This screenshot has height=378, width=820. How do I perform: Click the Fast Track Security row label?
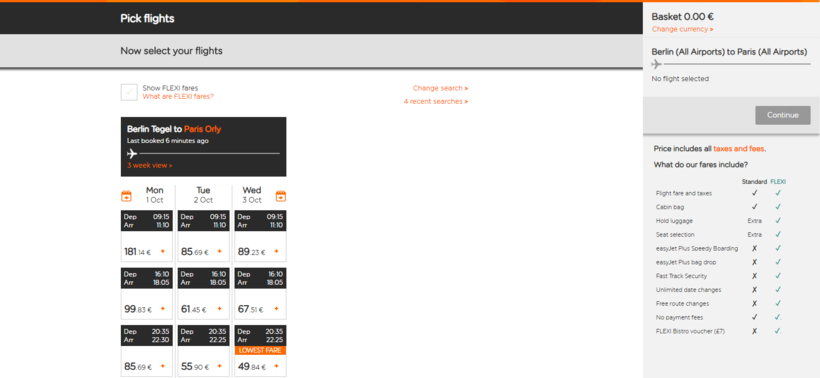point(681,276)
